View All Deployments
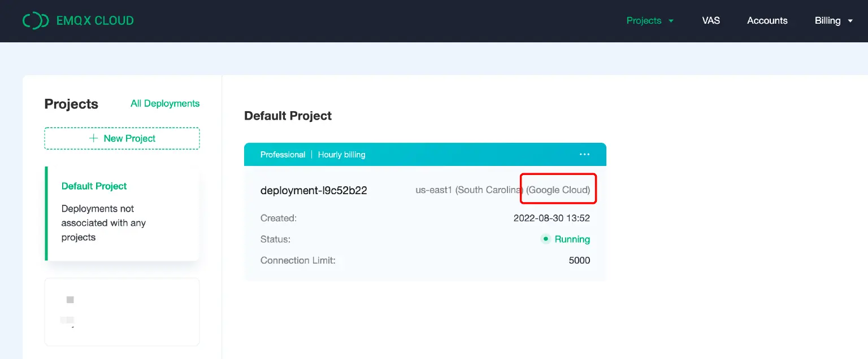Viewport: 868px width, 359px height. tap(165, 103)
